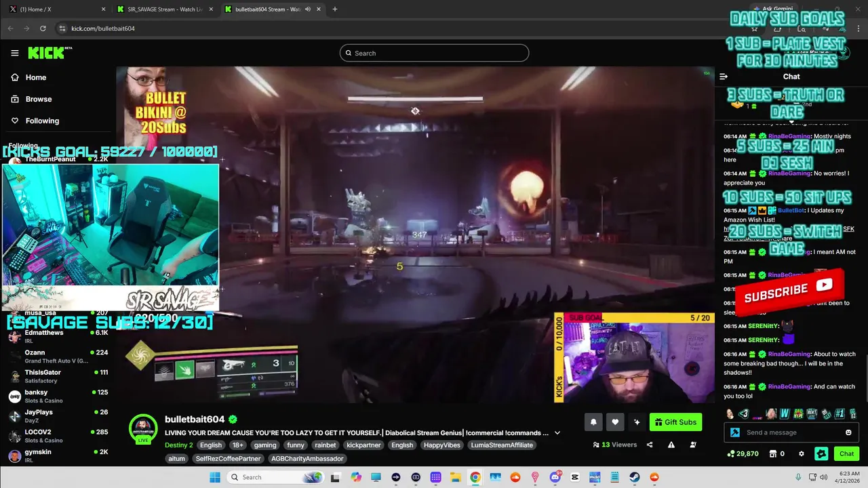Click the gaming tag
Viewport: 868px width, 488px height.
click(x=265, y=445)
